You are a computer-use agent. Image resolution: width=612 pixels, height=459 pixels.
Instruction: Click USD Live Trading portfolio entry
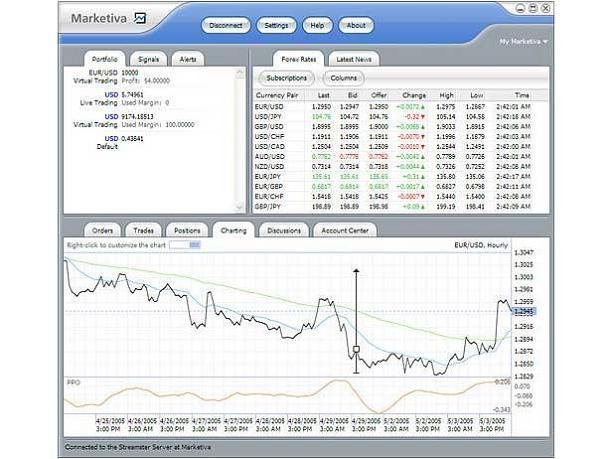pyautogui.click(x=124, y=99)
